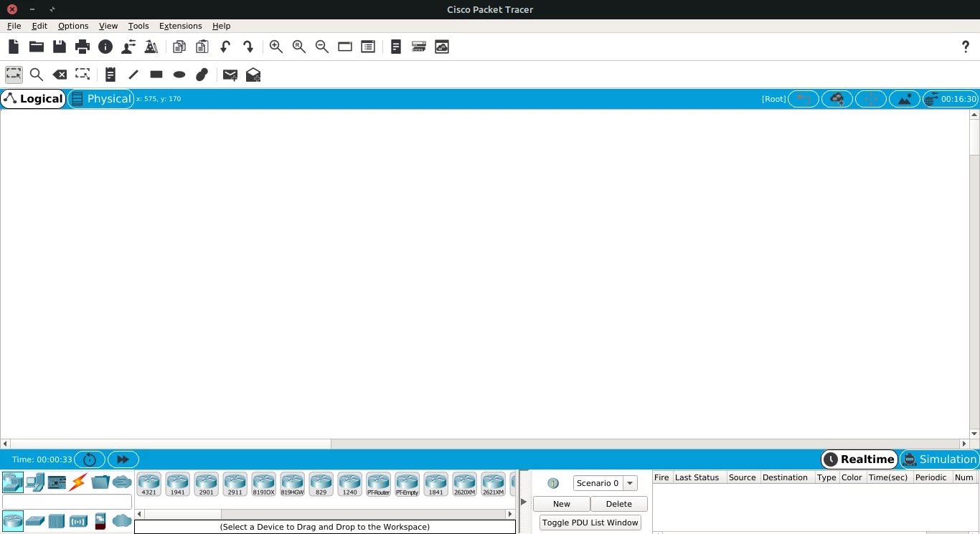
Task: Select the Inspect magnifier tool
Action: pos(37,75)
